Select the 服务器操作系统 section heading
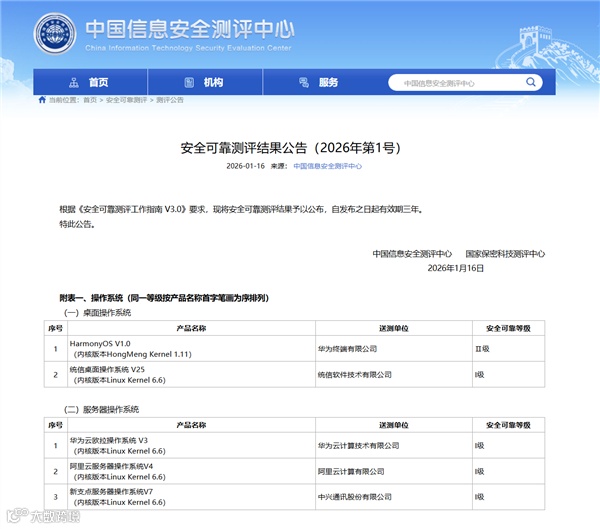Viewport: 600px width, 529px height. coord(101,410)
